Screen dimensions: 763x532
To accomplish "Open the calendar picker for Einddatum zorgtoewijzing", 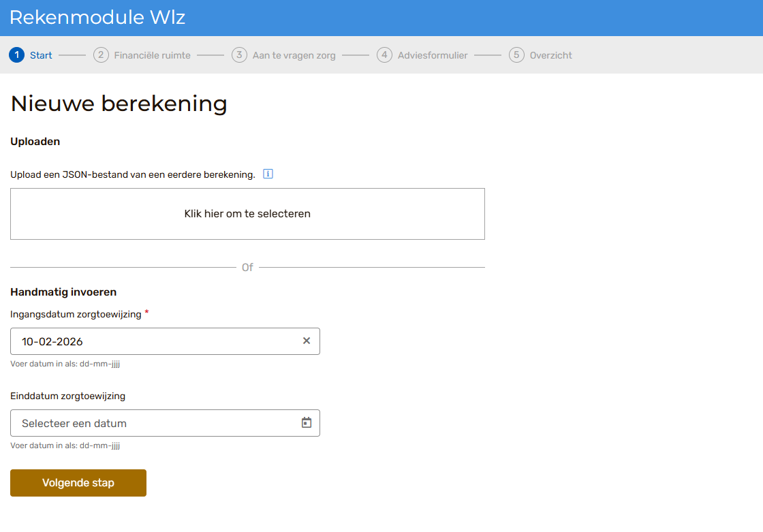I will (x=307, y=423).
